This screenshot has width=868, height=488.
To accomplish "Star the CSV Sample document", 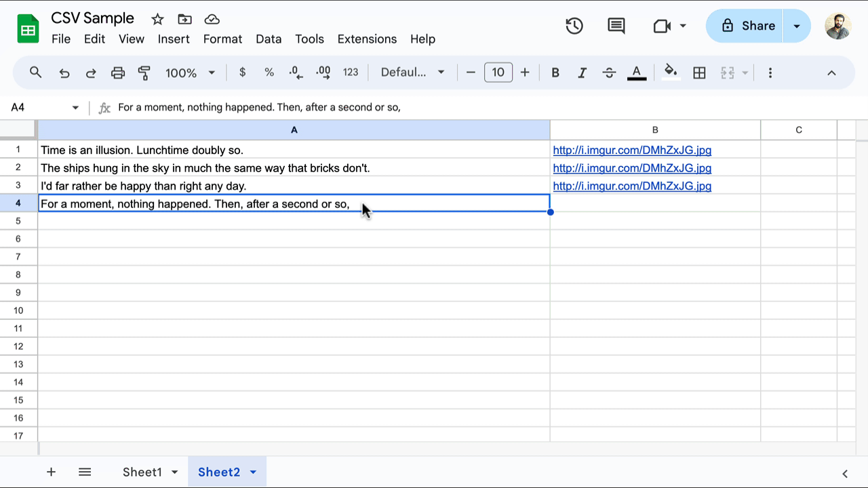I will (157, 19).
